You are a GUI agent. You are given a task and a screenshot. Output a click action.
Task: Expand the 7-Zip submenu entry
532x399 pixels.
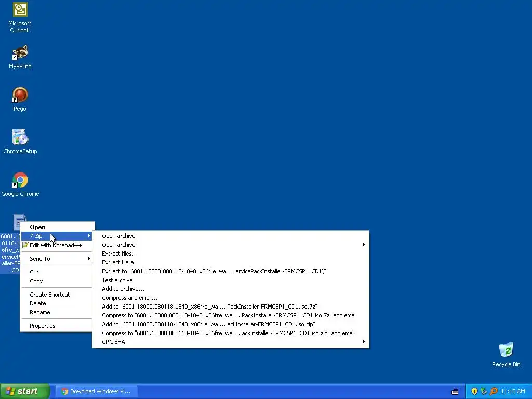pyautogui.click(x=57, y=236)
